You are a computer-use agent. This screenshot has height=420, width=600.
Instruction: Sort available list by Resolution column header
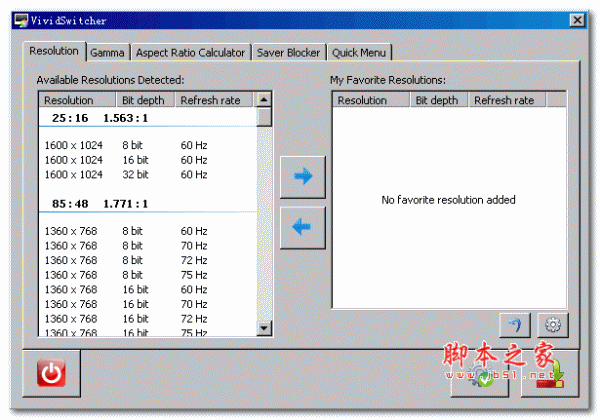tap(77, 100)
